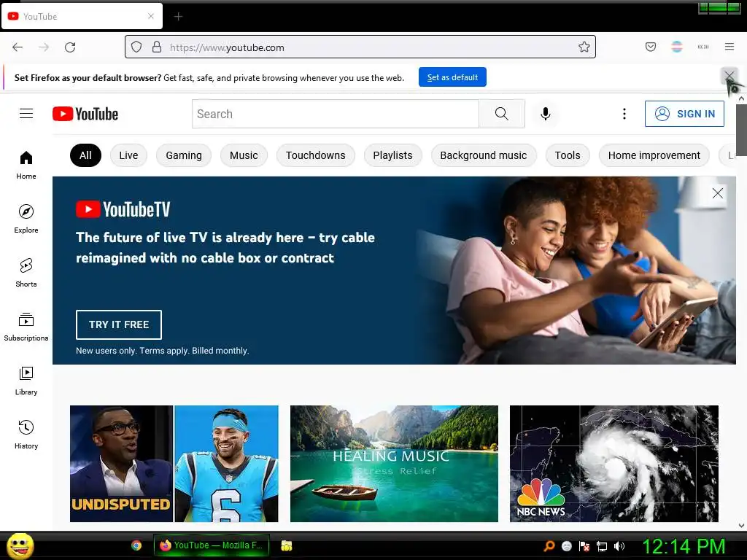The height and width of the screenshot is (560, 747).
Task: Click the SIGN IN button
Action: click(684, 114)
